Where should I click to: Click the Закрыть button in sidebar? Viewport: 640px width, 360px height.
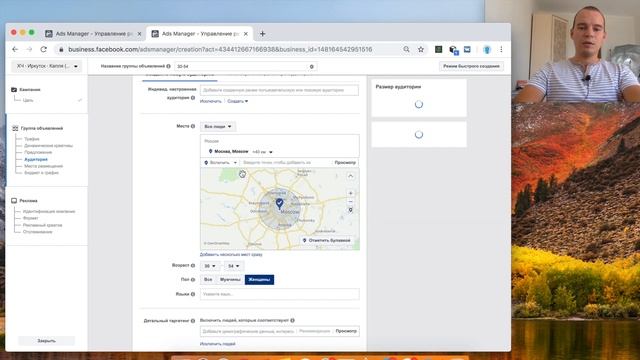(x=47, y=341)
